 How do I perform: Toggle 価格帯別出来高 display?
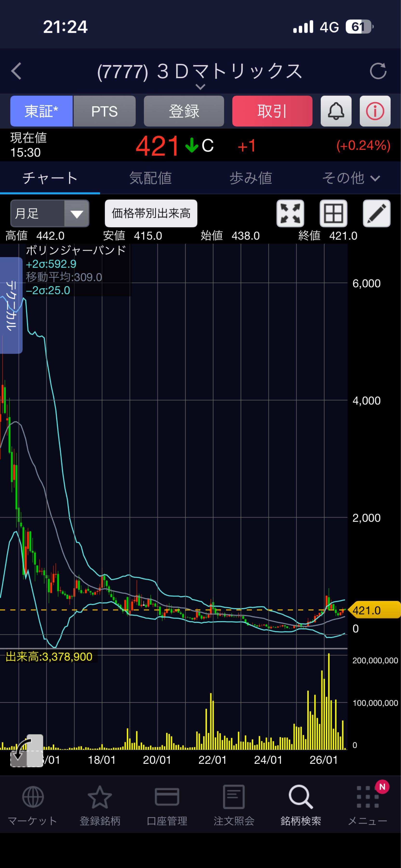[151, 213]
